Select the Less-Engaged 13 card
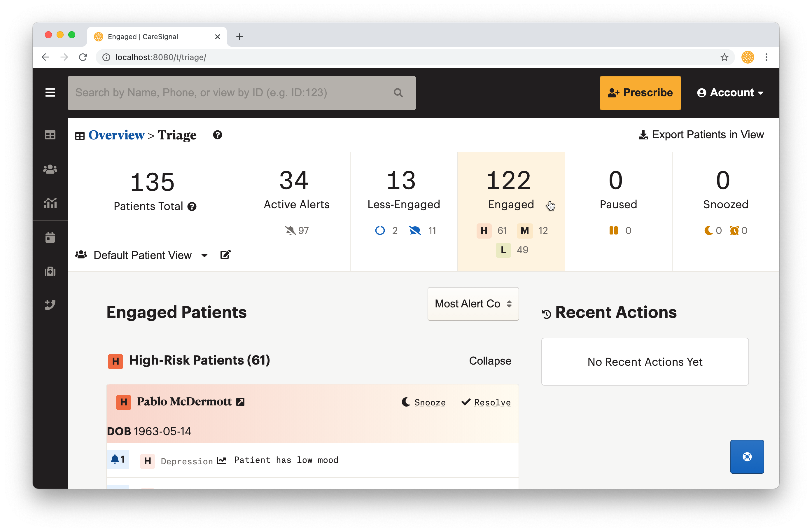Screen dimensions: 812x532 pyautogui.click(x=404, y=211)
